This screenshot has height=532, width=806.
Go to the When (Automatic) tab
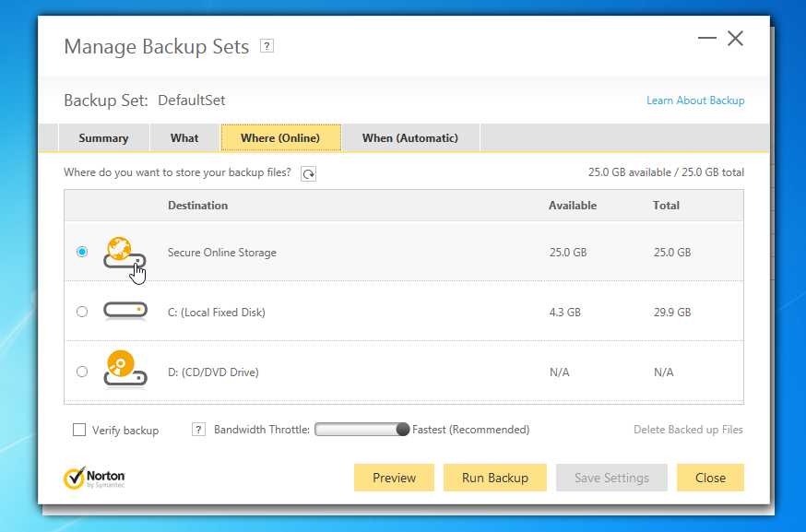[x=409, y=138]
